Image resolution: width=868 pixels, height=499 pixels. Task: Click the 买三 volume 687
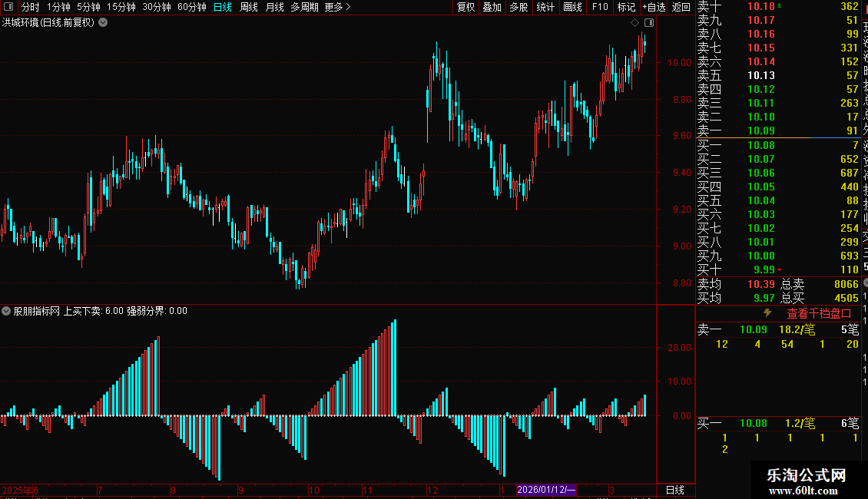[849, 173]
